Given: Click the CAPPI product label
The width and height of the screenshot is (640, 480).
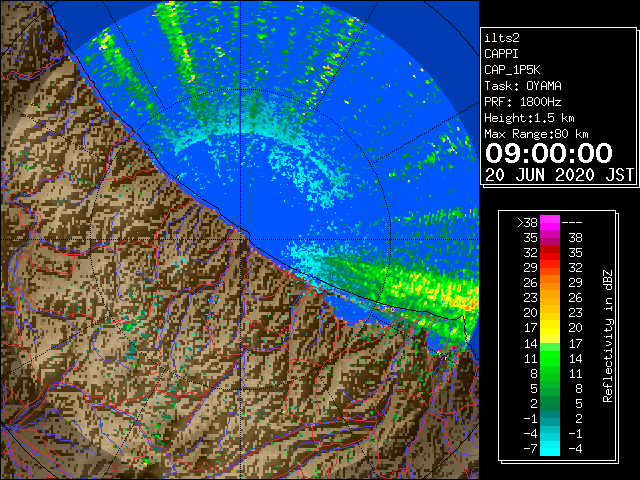Looking at the screenshot, I should pyautogui.click(x=501, y=54).
